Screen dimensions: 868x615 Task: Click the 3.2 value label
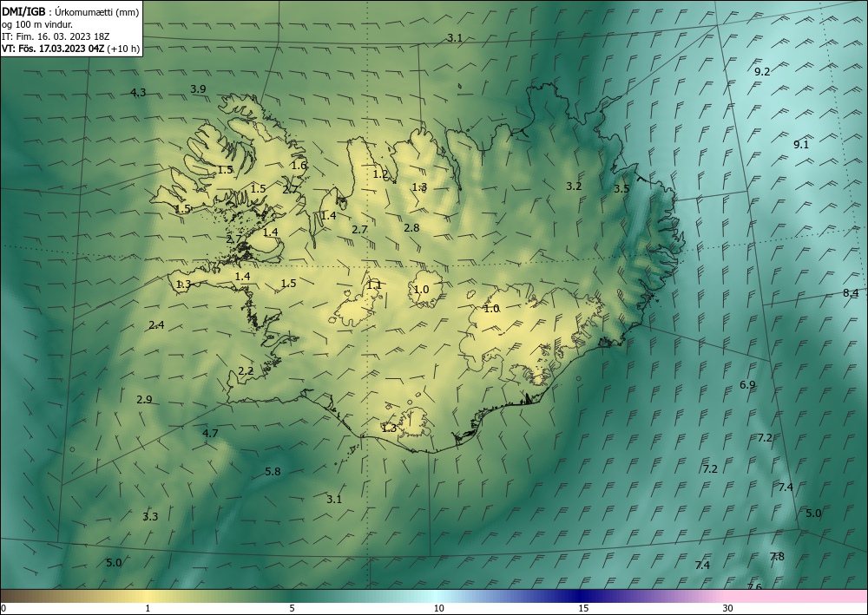(574, 186)
